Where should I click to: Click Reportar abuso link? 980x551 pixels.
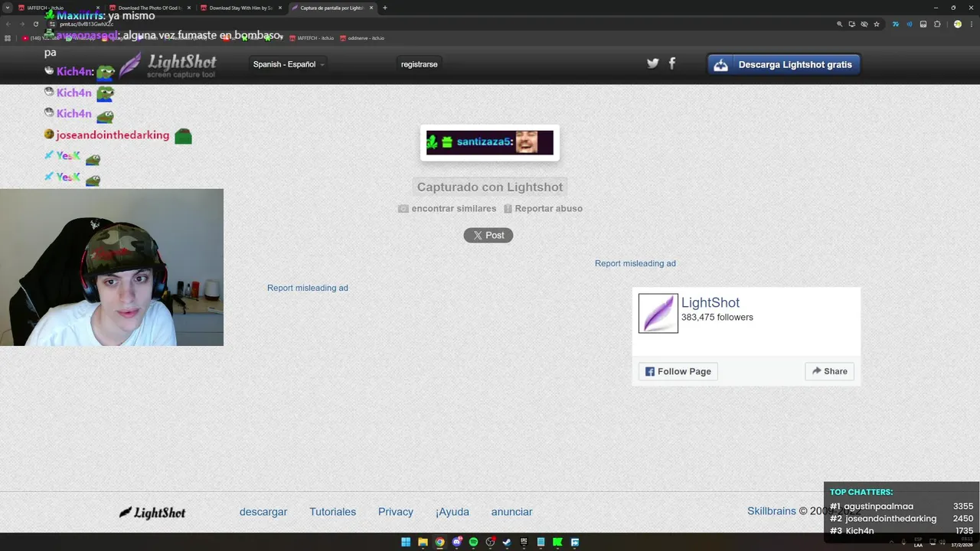[x=543, y=208]
